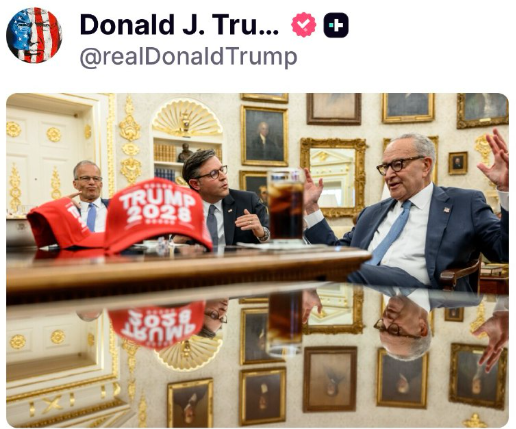Click the pink verified checkmark badge
Viewport: 516px width, 429px height.
click(304, 25)
